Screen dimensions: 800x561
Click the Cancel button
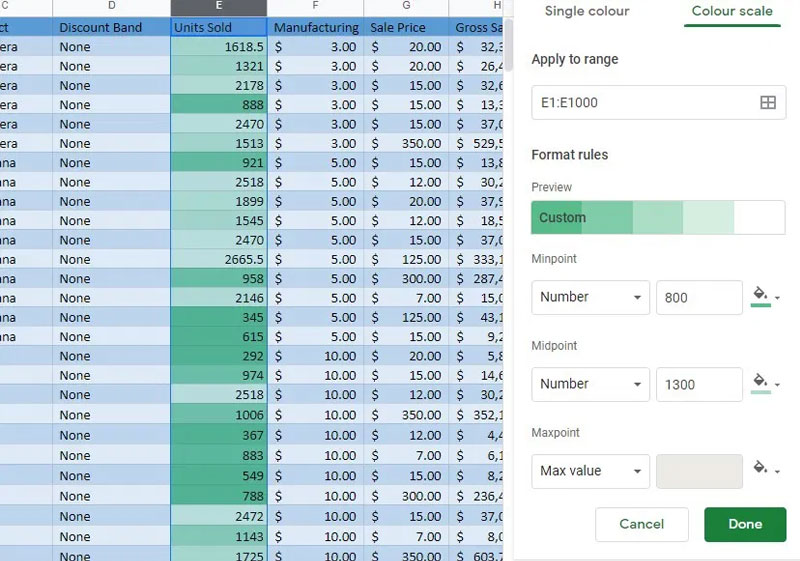[641, 524]
